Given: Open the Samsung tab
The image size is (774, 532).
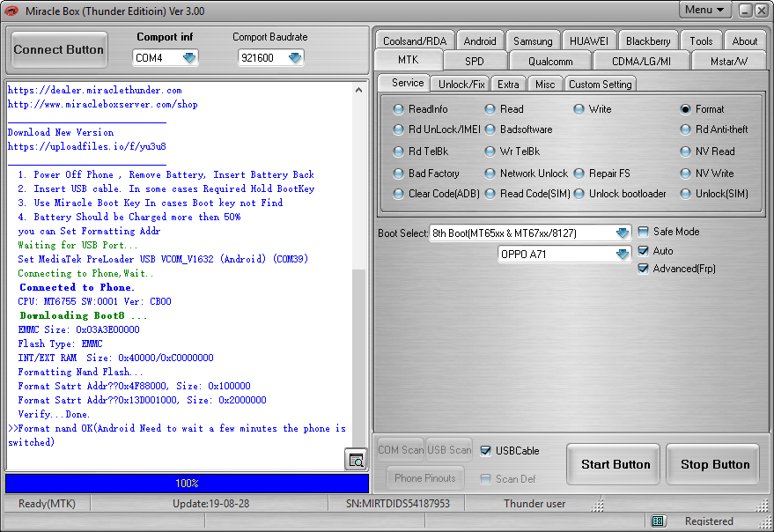Looking at the screenshot, I should (x=533, y=41).
